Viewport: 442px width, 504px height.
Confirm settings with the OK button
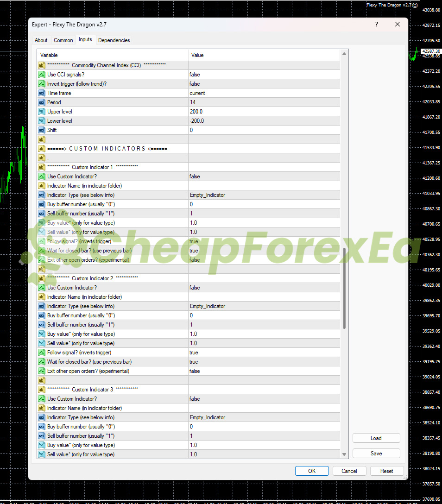click(312, 471)
